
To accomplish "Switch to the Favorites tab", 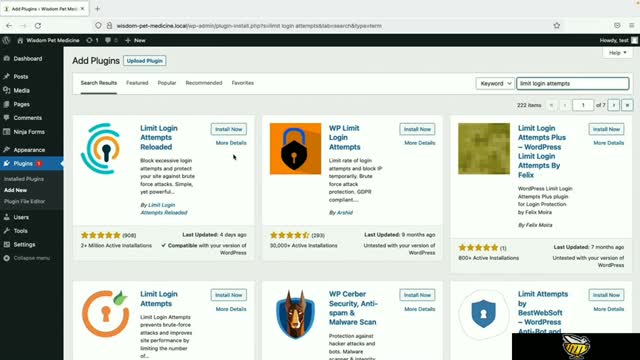I will click(242, 83).
